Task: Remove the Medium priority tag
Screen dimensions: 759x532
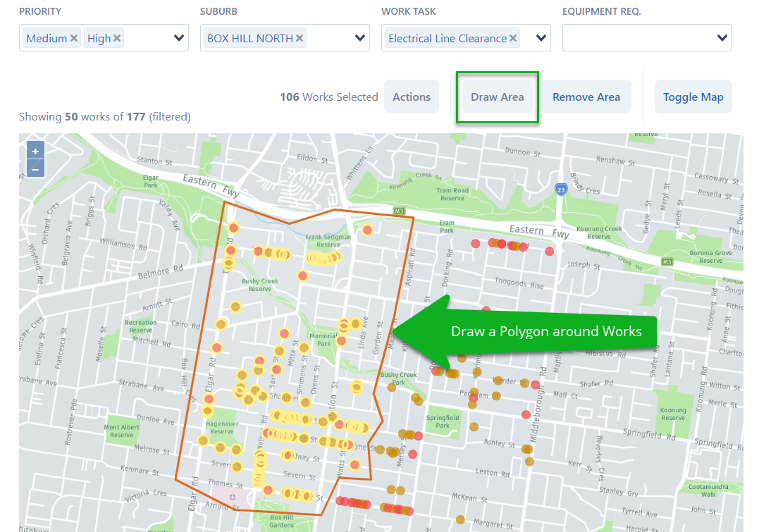Action: pos(74,39)
